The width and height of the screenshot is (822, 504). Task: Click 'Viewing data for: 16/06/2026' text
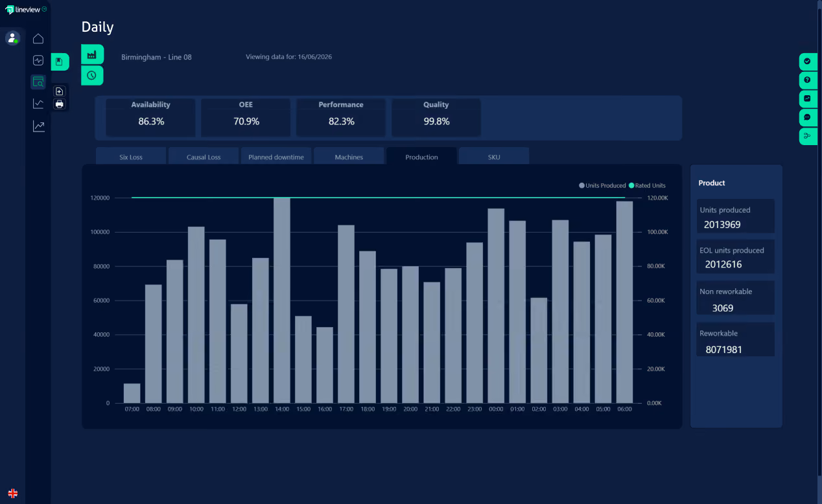(288, 56)
